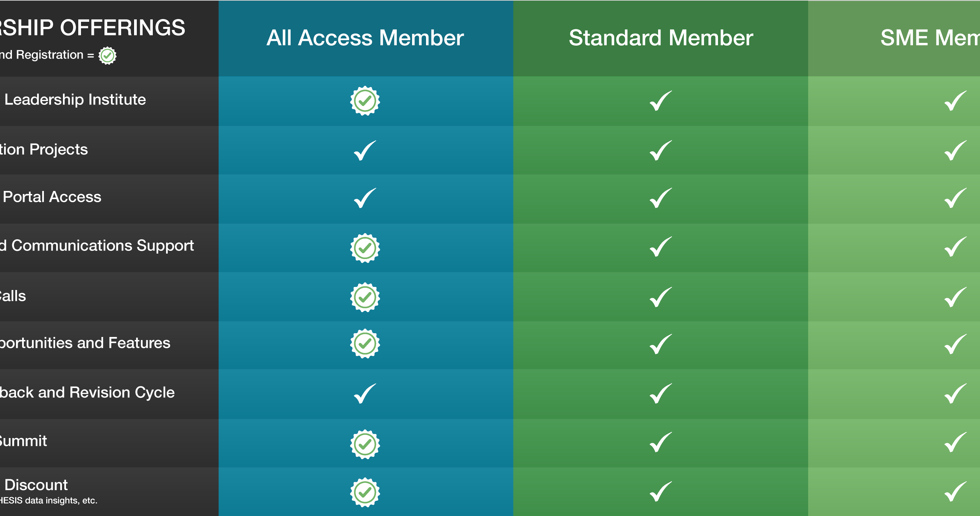Click All Access badge in Discount row
The image size is (980, 516).
[x=365, y=493]
